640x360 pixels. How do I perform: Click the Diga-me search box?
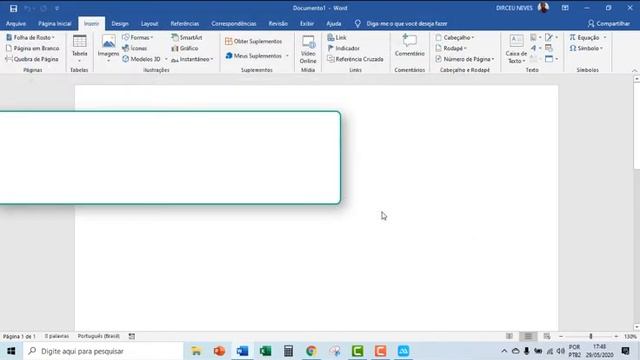pos(402,24)
